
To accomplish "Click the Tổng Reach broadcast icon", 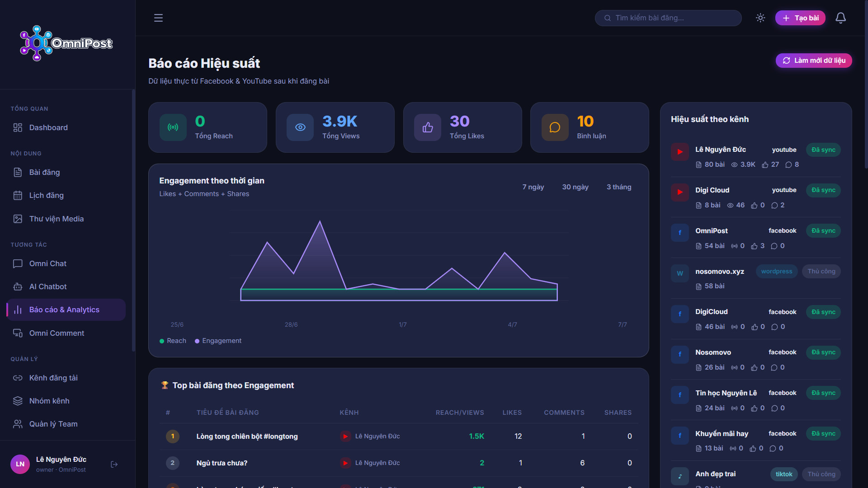I will point(173,127).
